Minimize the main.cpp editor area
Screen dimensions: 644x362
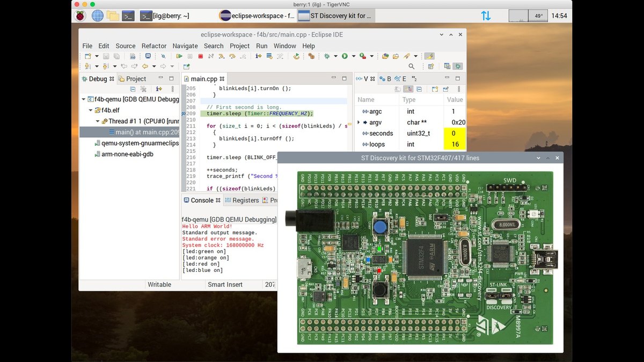[334, 78]
